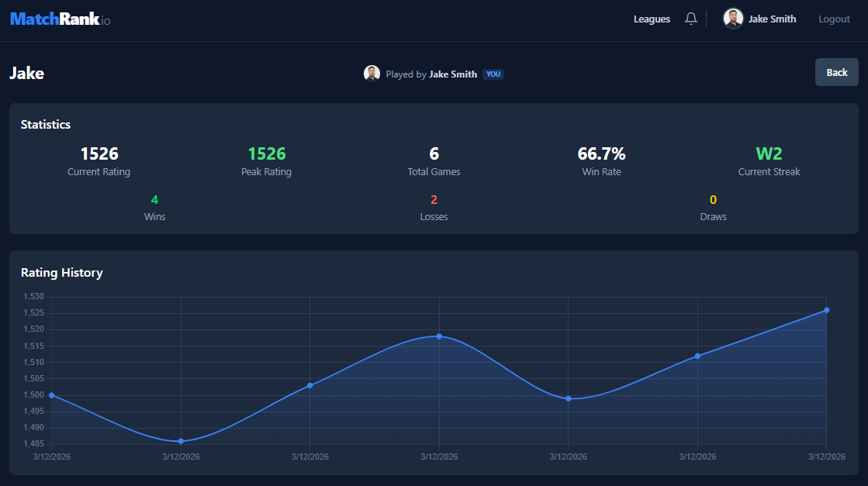Viewport: 868px width, 486px height.
Task: Click the Back button
Action: pyautogui.click(x=836, y=71)
